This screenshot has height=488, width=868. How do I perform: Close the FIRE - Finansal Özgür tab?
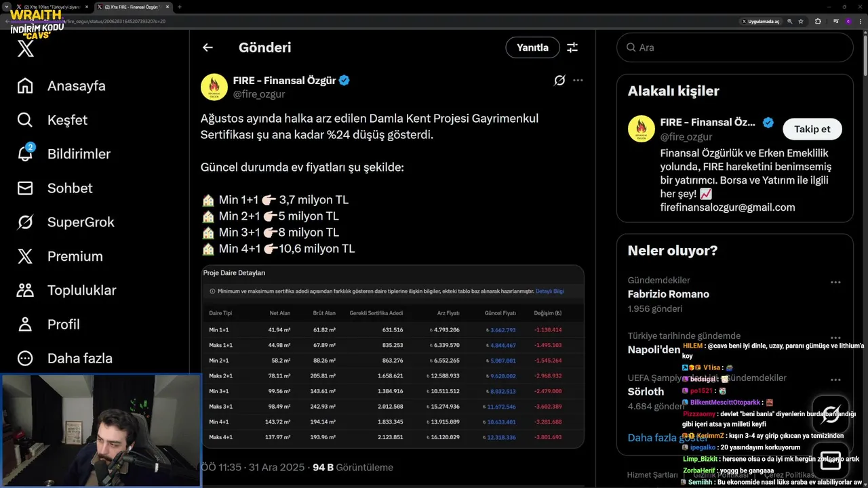tap(166, 6)
